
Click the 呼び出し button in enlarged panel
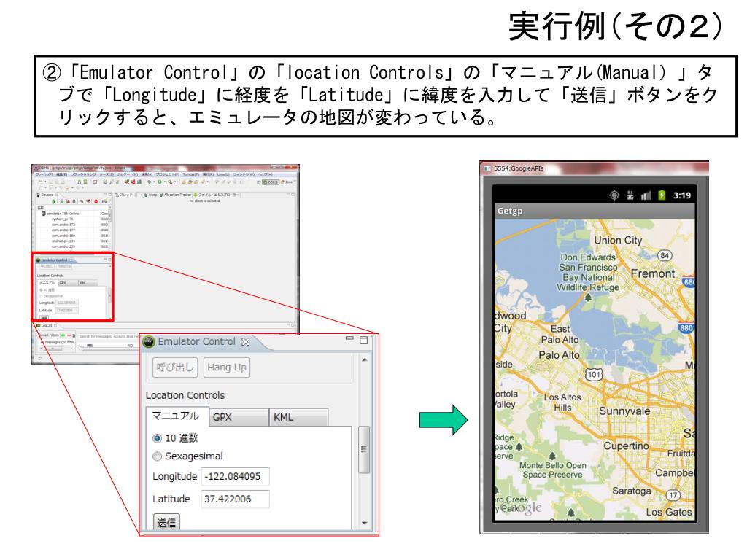(x=175, y=367)
